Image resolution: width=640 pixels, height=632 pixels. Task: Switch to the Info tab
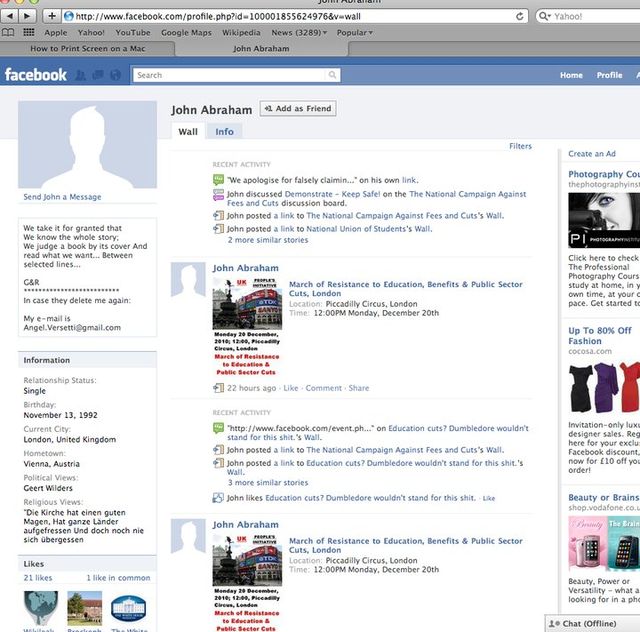224,131
